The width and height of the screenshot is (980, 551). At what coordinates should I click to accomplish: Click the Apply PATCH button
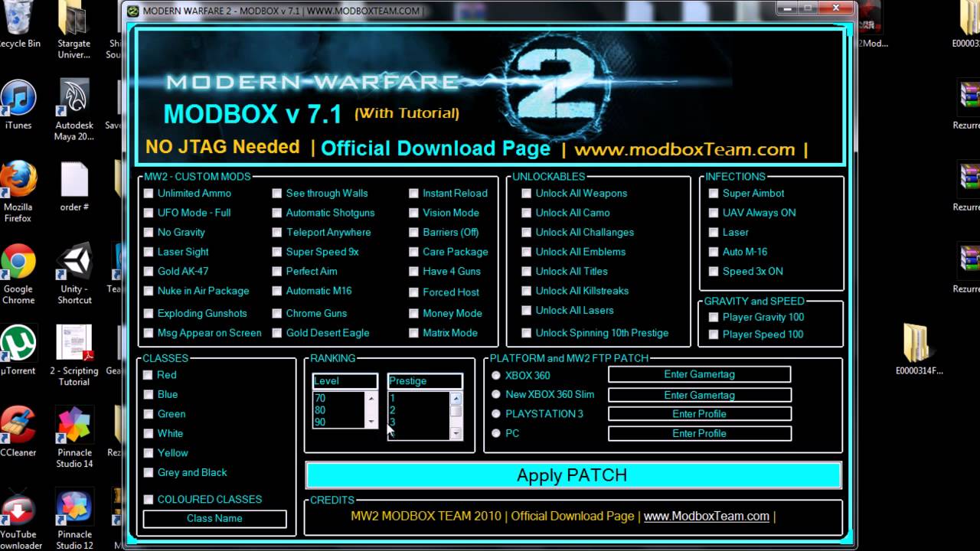[573, 475]
